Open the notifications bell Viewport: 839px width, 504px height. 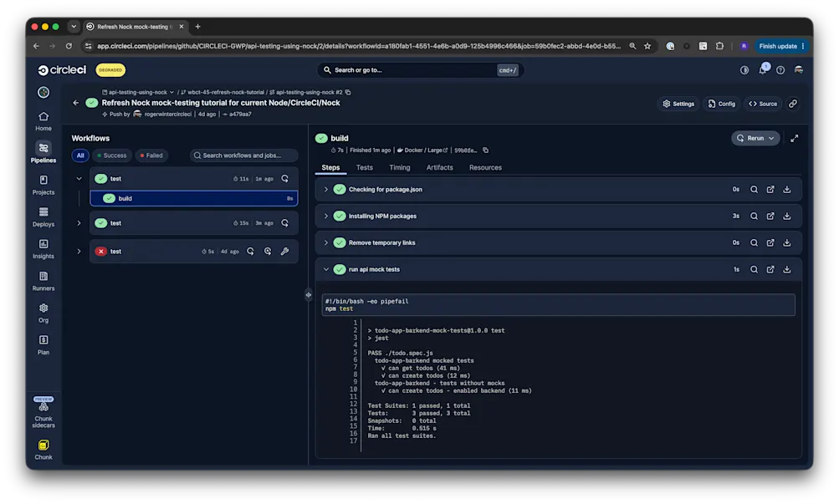763,69
